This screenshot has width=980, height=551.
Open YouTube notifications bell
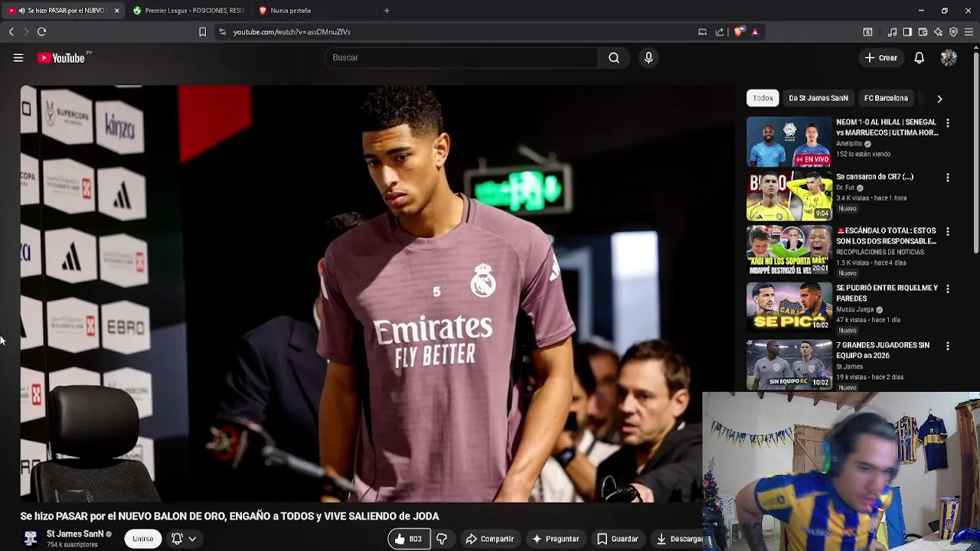point(919,57)
